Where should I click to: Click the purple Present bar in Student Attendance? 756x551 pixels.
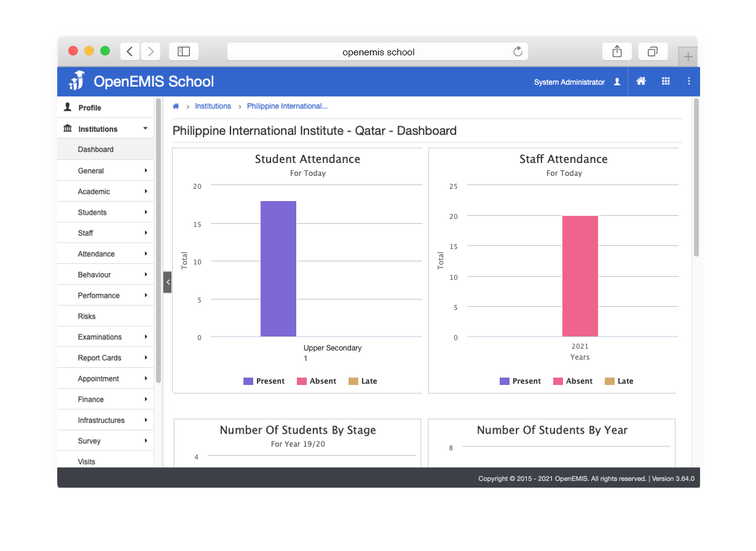[x=278, y=269]
